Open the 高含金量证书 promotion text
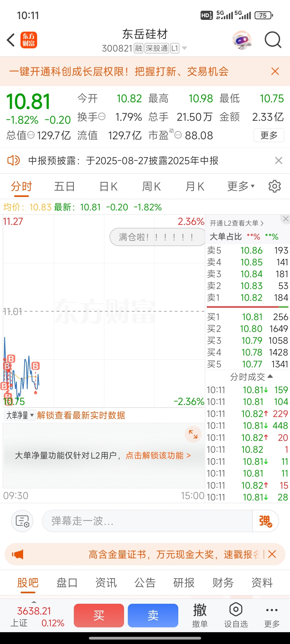This screenshot has height=644, width=290. 174,554
